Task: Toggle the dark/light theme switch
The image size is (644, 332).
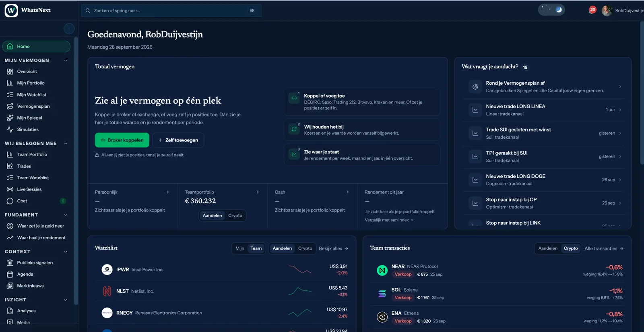Action: 551,10
